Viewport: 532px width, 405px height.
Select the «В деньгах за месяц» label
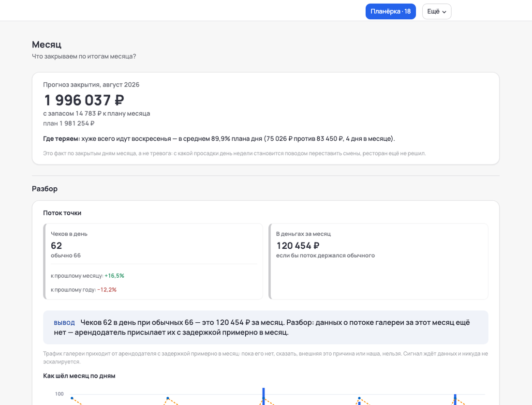pos(303,234)
